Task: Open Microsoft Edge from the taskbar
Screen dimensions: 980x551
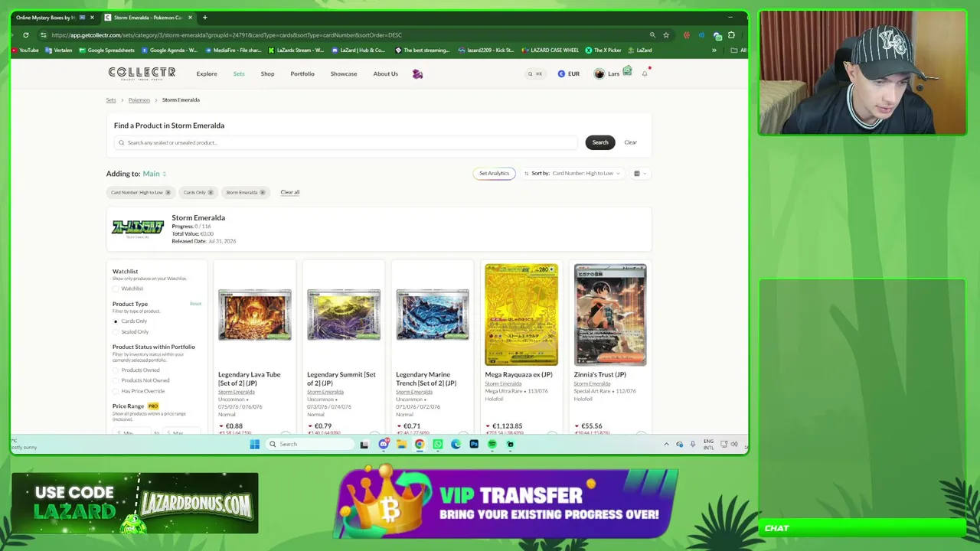Action: (456, 444)
